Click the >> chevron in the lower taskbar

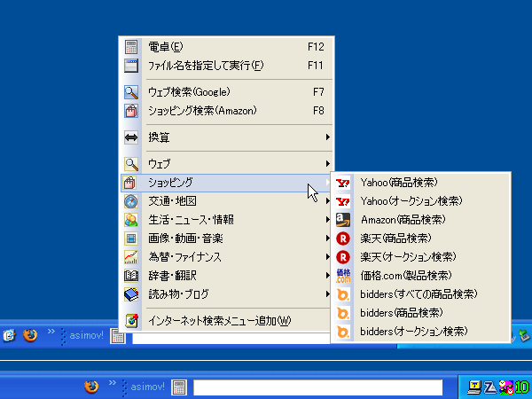point(113,383)
